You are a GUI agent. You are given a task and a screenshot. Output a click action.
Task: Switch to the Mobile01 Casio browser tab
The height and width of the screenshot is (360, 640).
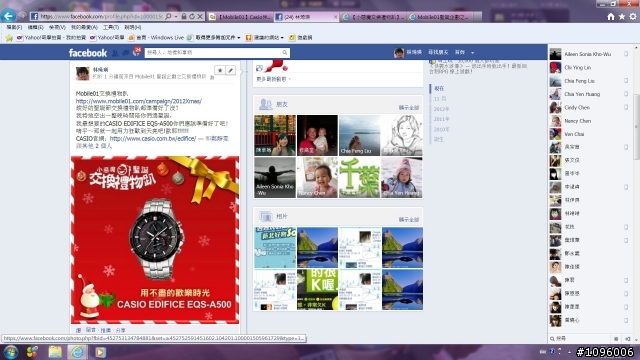[239, 17]
